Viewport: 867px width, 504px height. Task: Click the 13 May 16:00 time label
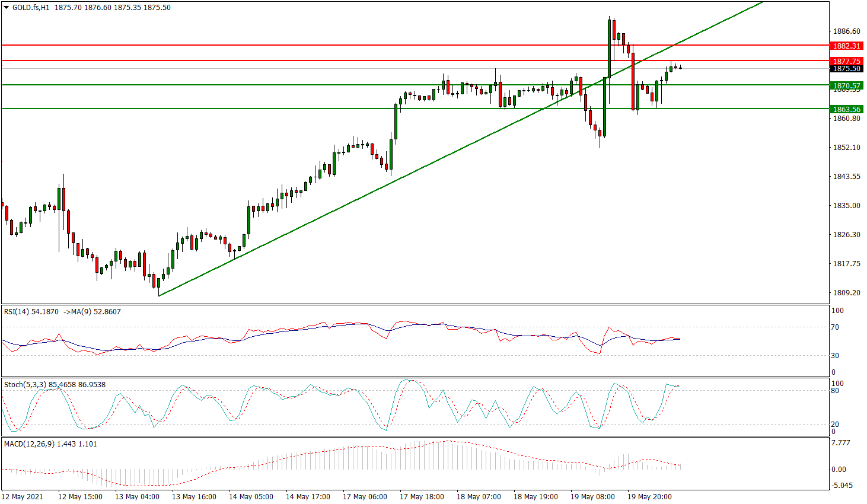pos(194,497)
